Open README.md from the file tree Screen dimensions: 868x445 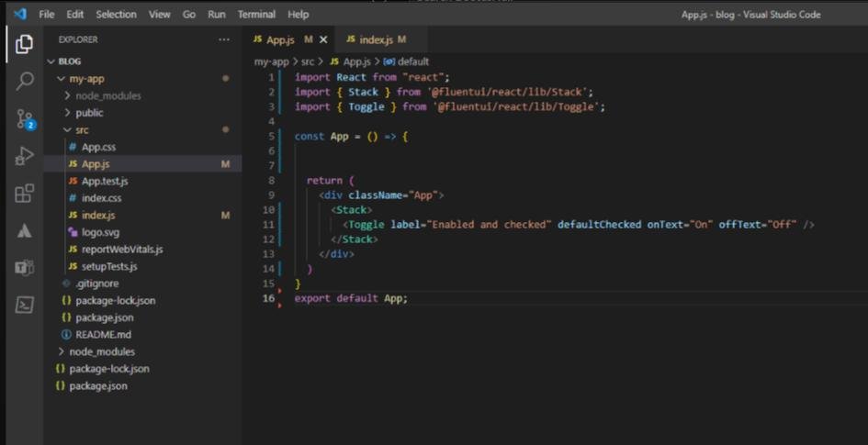pyautogui.click(x=103, y=335)
